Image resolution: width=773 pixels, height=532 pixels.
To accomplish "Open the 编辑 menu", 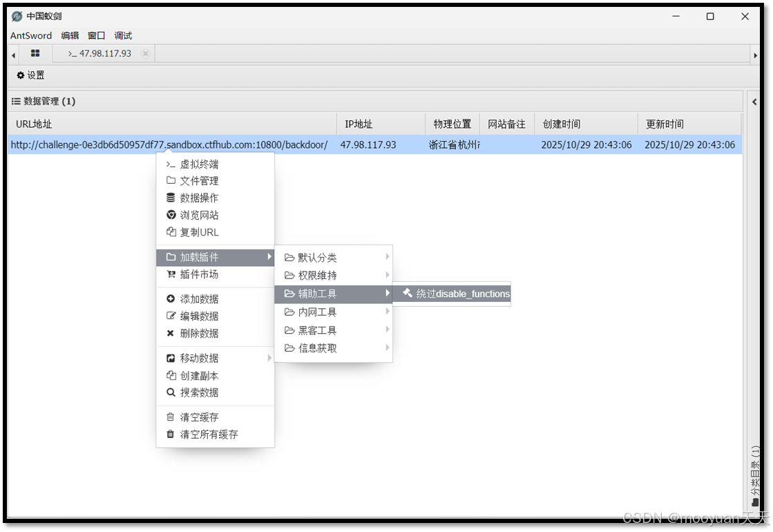I will (x=70, y=35).
